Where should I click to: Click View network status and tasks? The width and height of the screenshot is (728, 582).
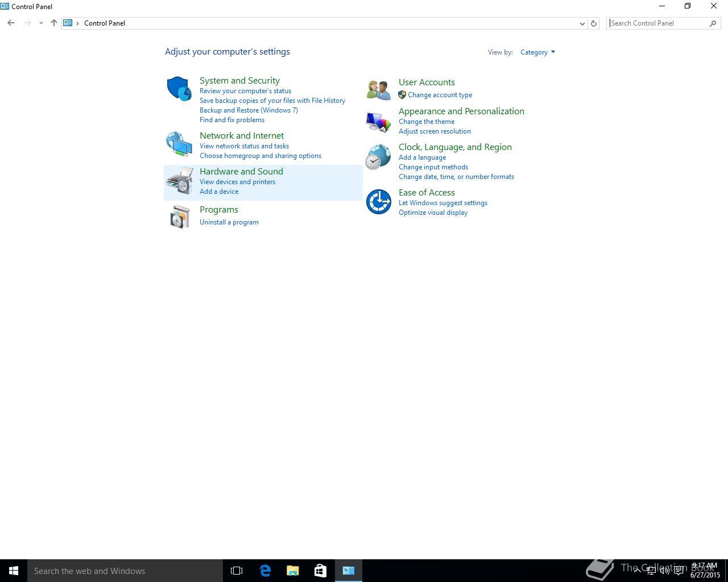tap(244, 146)
